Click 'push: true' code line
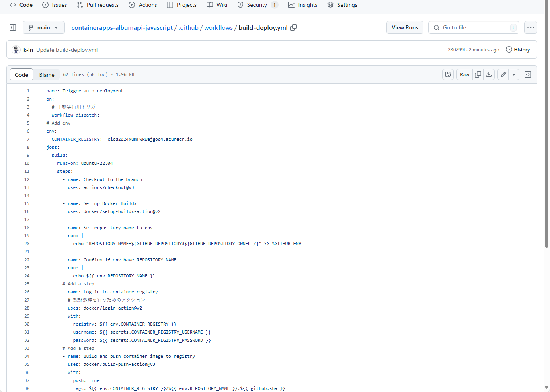The width and height of the screenshot is (550, 392). point(86,380)
